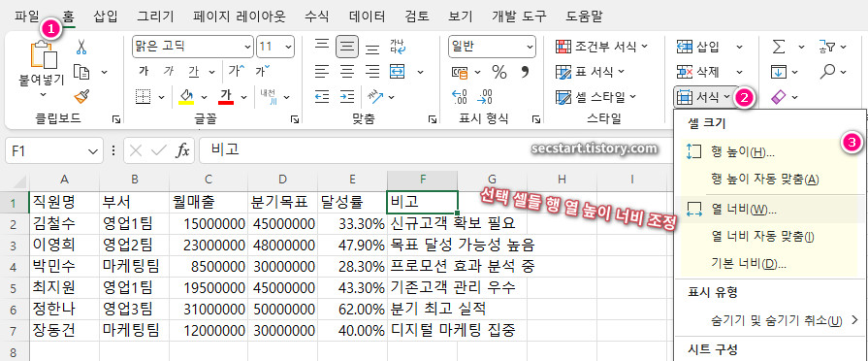Switch to the 데이터 tab

[x=368, y=16]
